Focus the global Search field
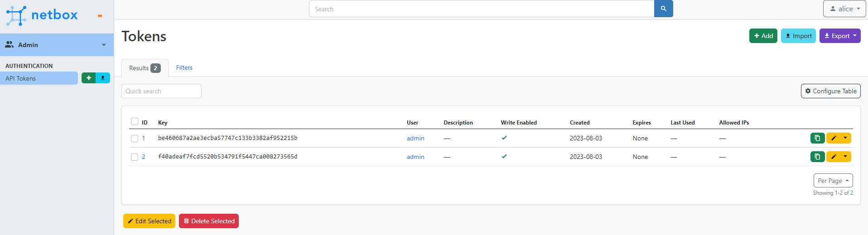This screenshot has height=235, width=868. tap(482, 9)
